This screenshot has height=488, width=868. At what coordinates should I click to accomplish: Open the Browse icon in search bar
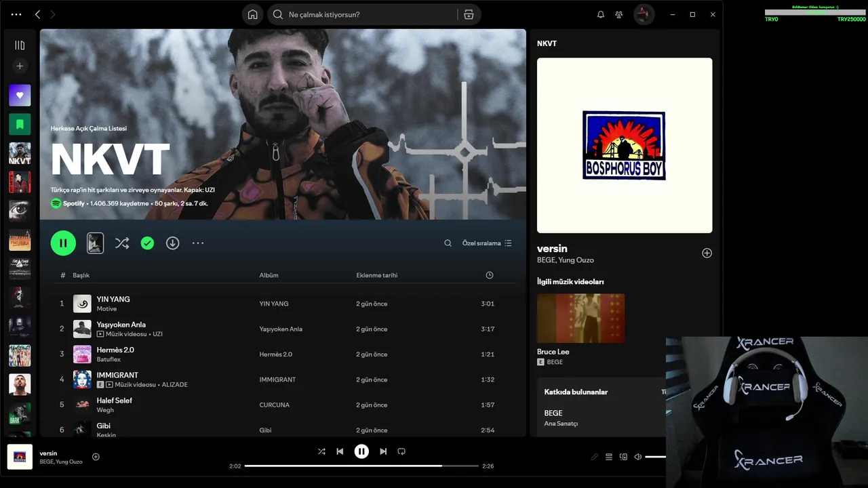point(469,14)
